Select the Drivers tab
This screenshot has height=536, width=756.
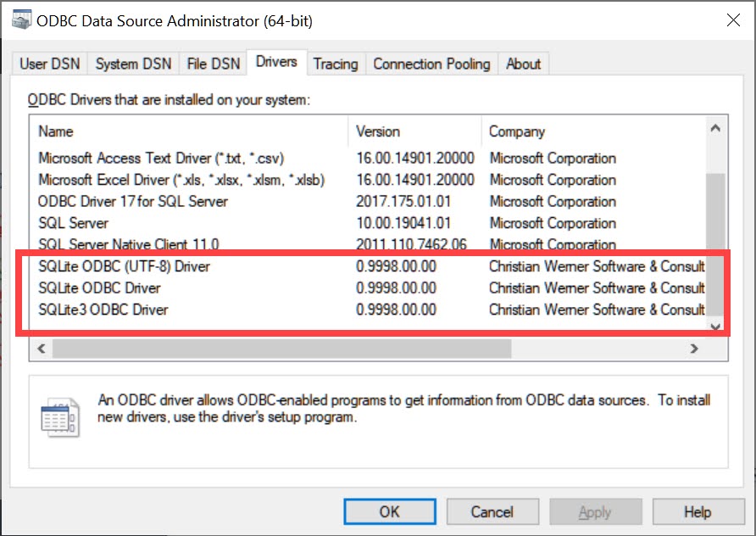click(x=277, y=62)
